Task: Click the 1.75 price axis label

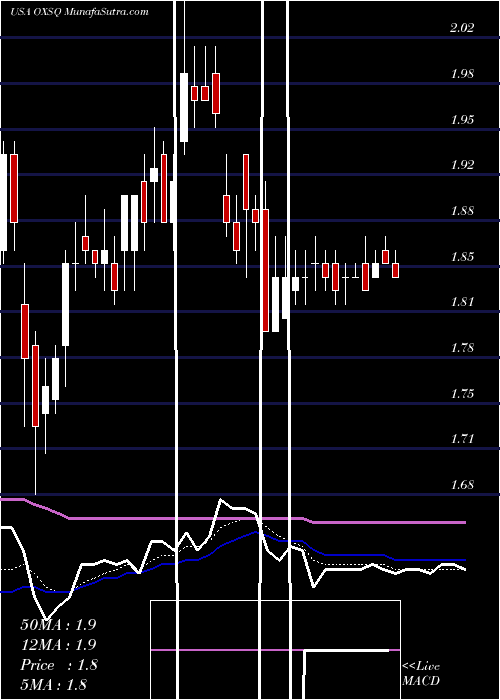Action: (462, 394)
